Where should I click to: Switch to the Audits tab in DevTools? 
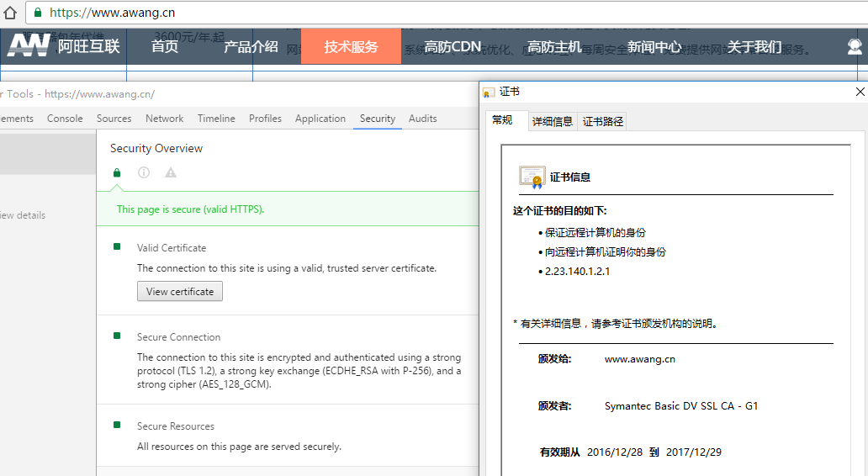tap(423, 119)
